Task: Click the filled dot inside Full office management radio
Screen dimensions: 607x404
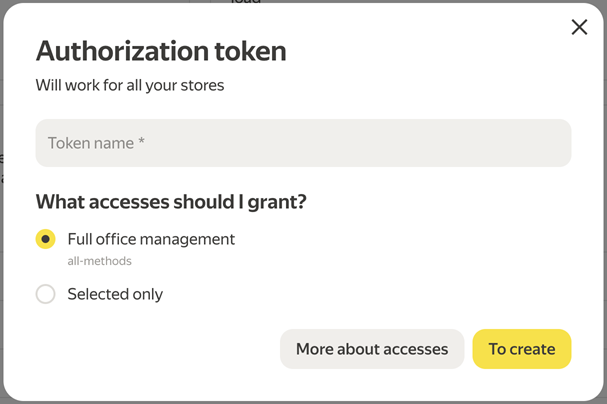Action: pos(45,239)
